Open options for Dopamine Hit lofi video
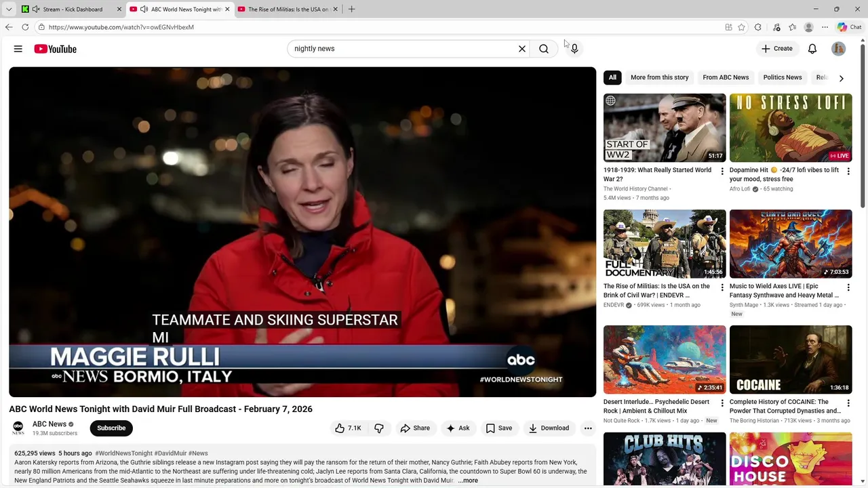Screen dimensions: 868x488 coord(848,171)
